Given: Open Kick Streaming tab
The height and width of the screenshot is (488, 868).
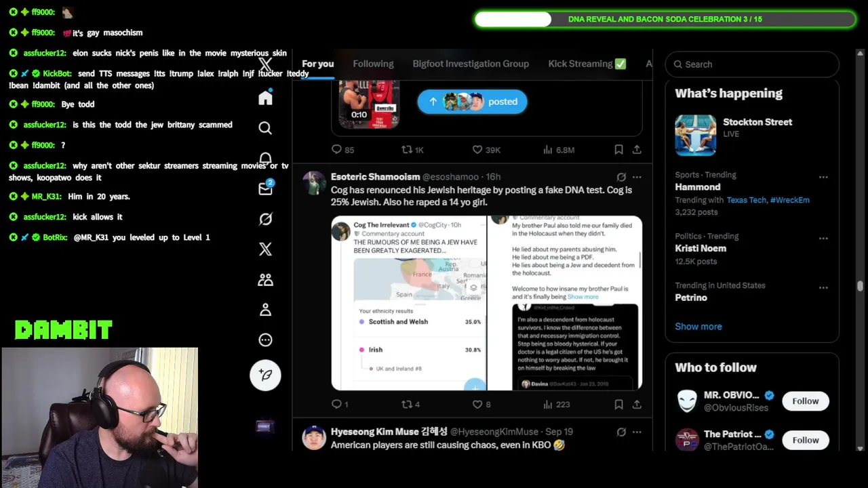Looking at the screenshot, I should [587, 64].
